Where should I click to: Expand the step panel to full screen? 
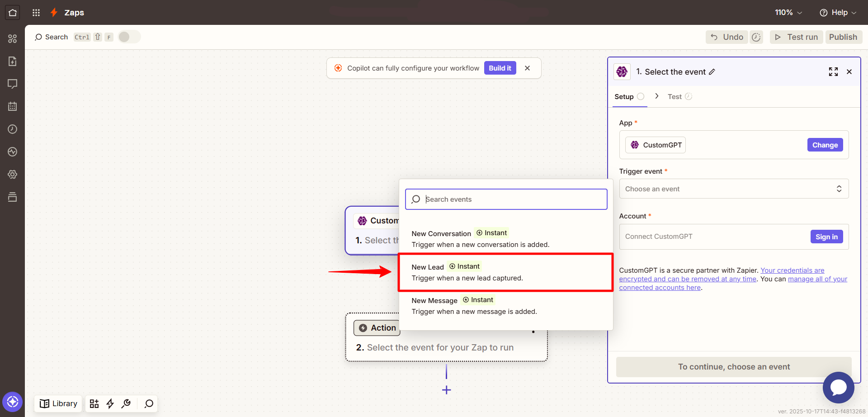pyautogui.click(x=833, y=71)
